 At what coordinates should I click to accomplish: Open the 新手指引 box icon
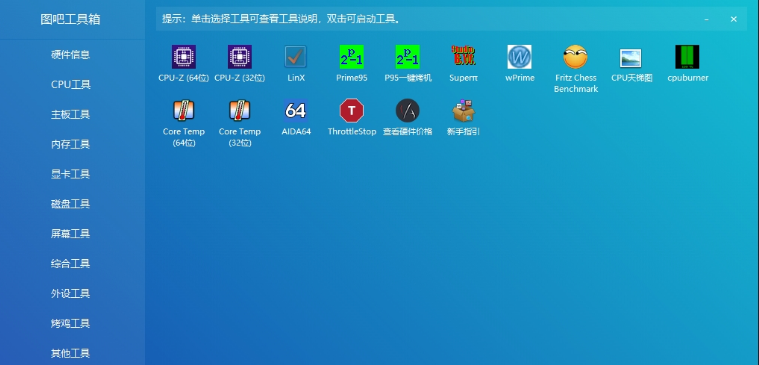[463, 110]
